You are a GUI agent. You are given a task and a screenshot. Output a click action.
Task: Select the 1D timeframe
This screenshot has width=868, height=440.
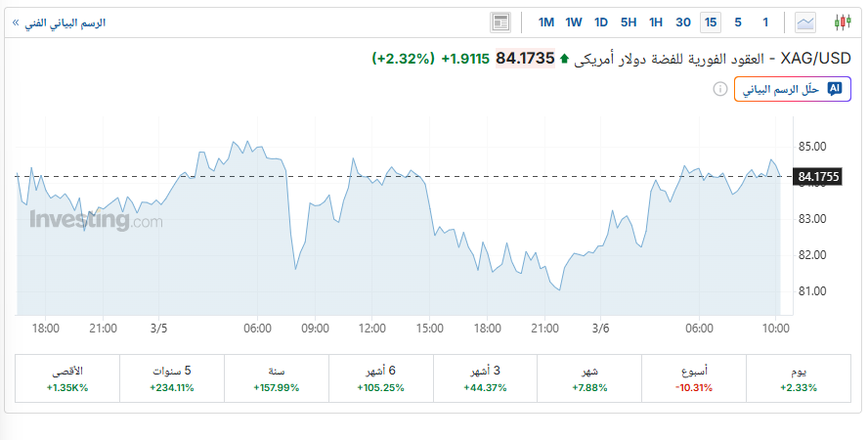pos(601,22)
